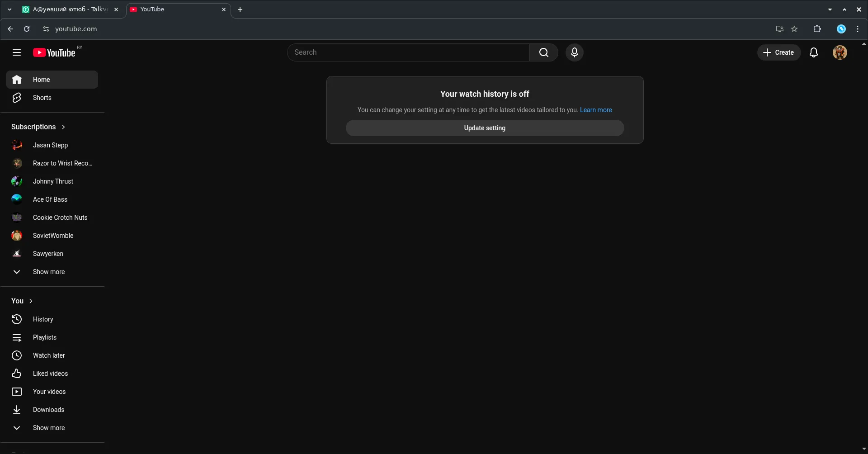
Task: Click Cookie Crotch Nuts channel avatar
Action: [17, 218]
